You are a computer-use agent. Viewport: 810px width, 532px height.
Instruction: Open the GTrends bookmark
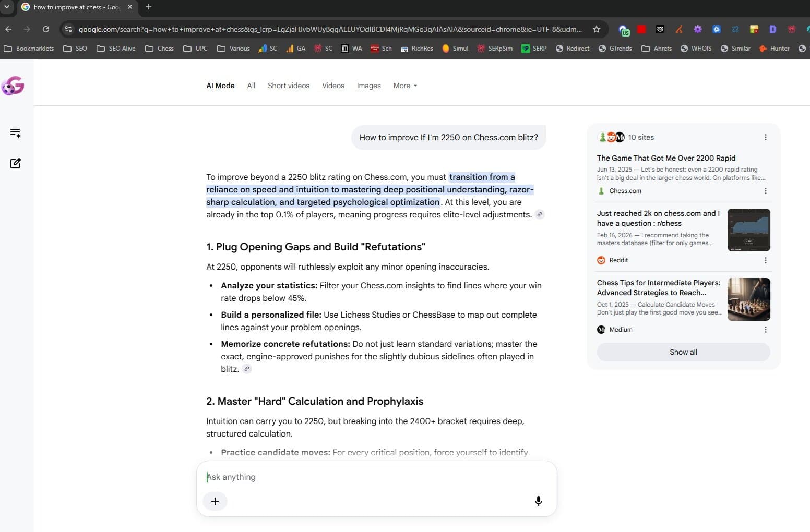[615, 49]
